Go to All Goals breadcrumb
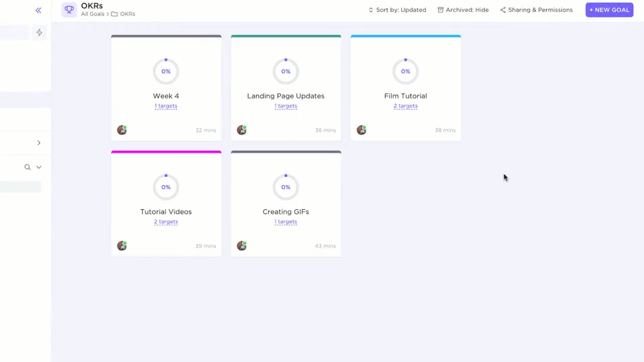 [x=93, y=14]
